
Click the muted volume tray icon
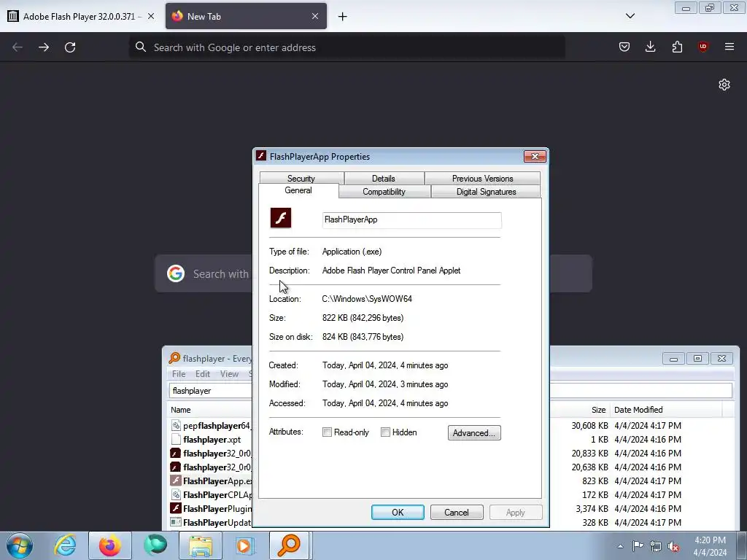673,546
